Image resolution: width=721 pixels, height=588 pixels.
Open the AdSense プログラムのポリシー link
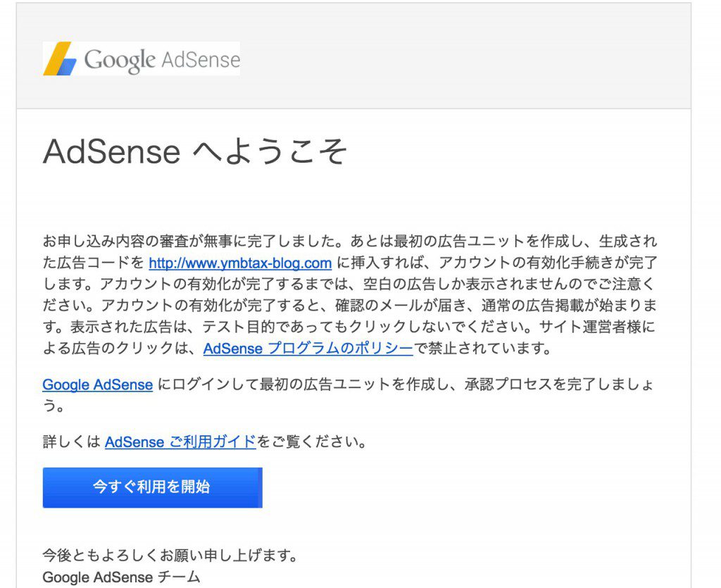pyautogui.click(x=308, y=349)
